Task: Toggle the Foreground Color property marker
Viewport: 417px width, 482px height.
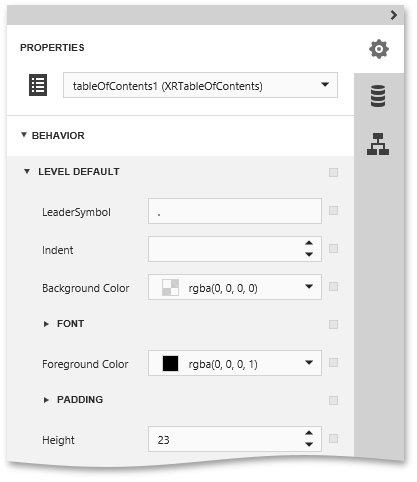Action: click(333, 362)
